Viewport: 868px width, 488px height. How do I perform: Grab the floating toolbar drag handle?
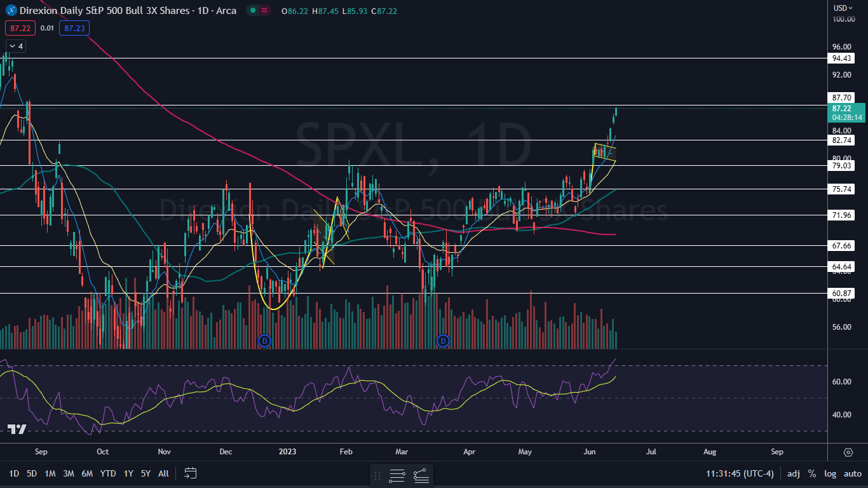click(x=377, y=475)
